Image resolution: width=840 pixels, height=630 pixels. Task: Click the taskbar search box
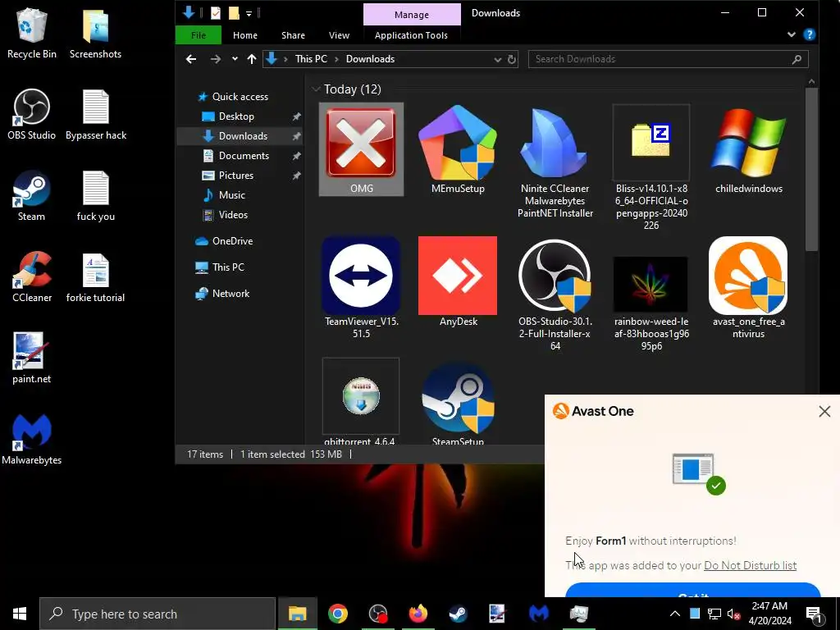click(157, 614)
